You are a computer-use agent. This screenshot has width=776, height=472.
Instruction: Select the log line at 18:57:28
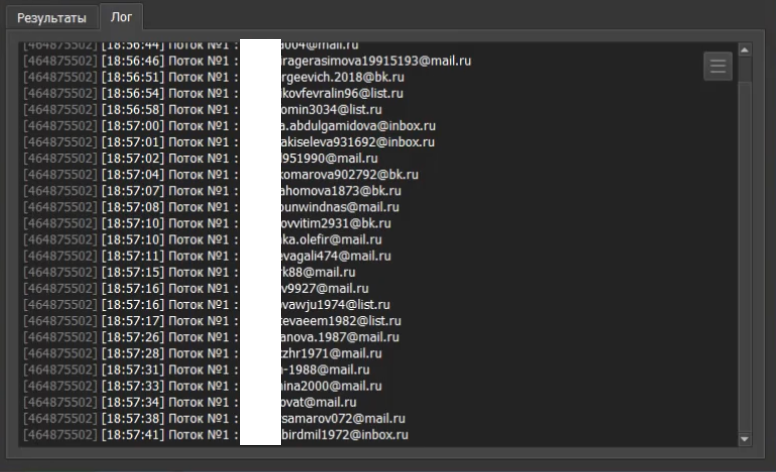(203, 353)
